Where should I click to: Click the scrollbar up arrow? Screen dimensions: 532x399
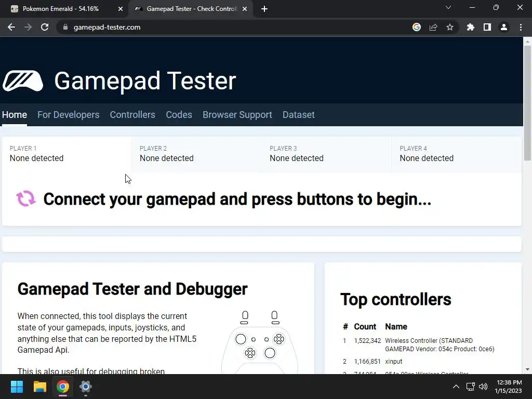(527, 42)
